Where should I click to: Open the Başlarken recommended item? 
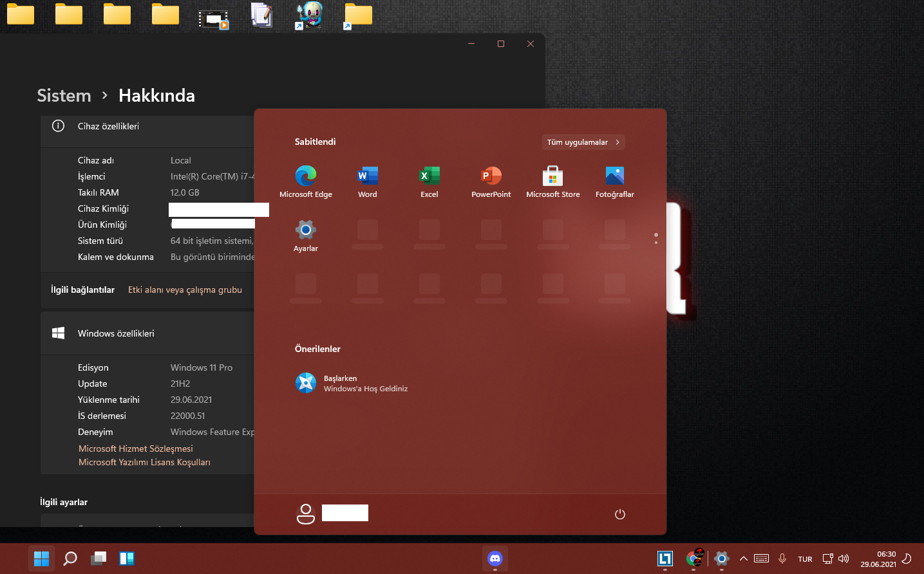[x=352, y=383]
